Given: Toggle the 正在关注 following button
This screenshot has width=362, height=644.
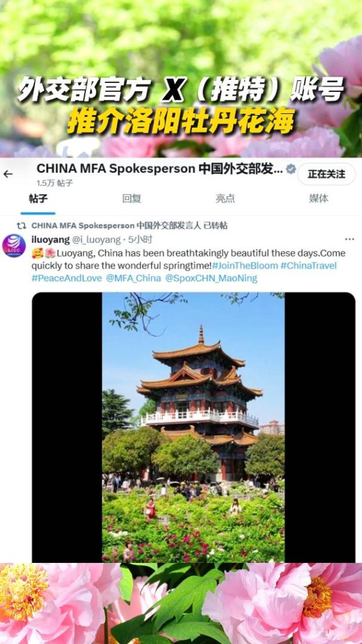Looking at the screenshot, I should (326, 174).
